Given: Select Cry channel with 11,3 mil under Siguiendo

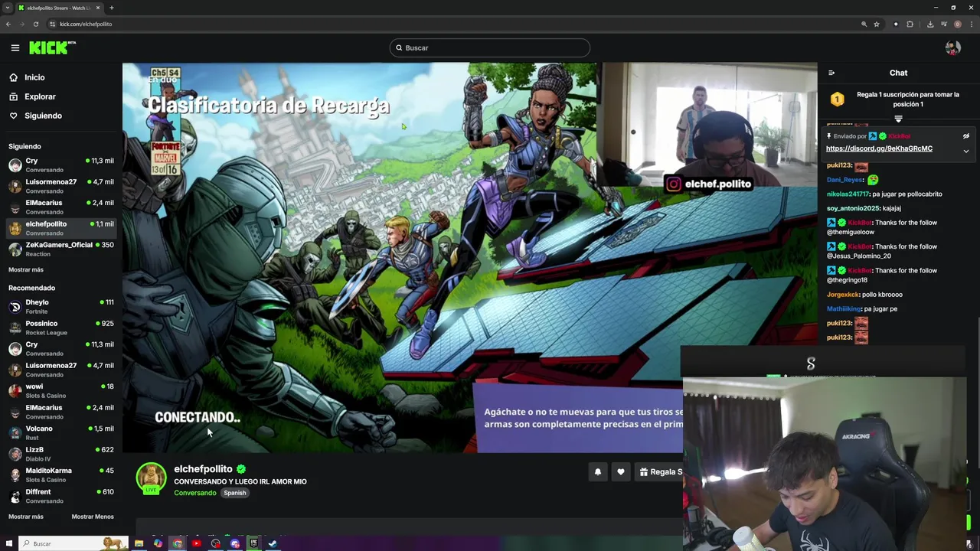Looking at the screenshot, I should pyautogui.click(x=61, y=165).
